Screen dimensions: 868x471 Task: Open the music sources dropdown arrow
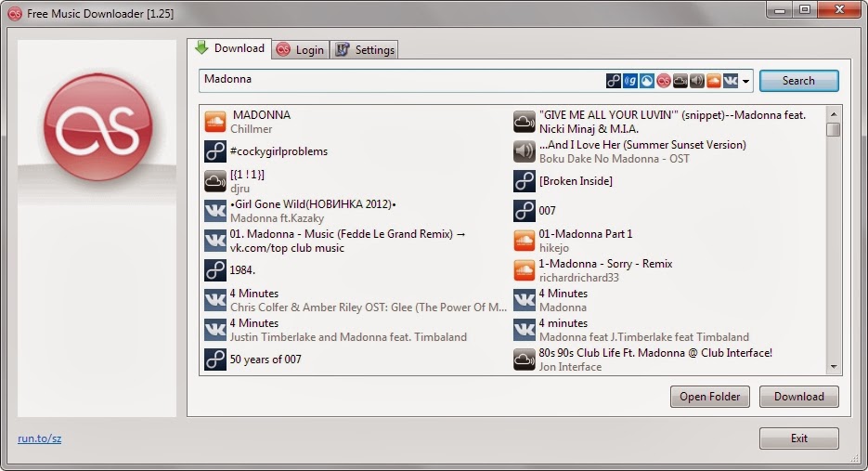click(x=745, y=82)
